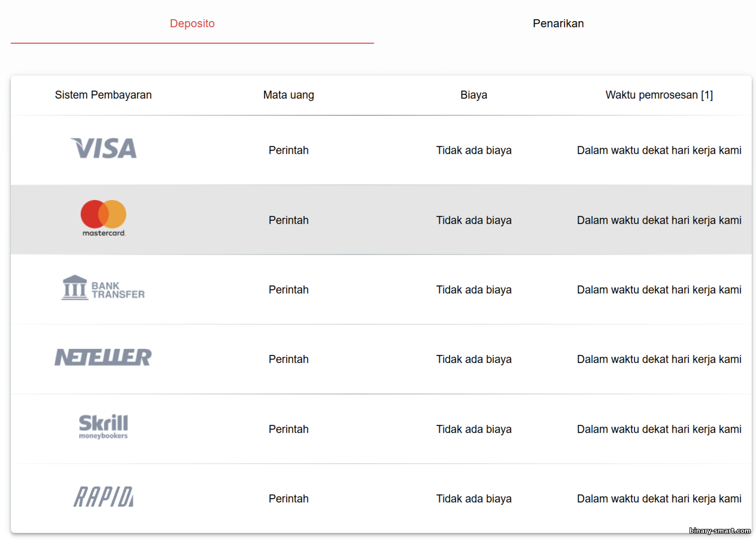Click processing time text in Bank Transfer row

coord(659,290)
